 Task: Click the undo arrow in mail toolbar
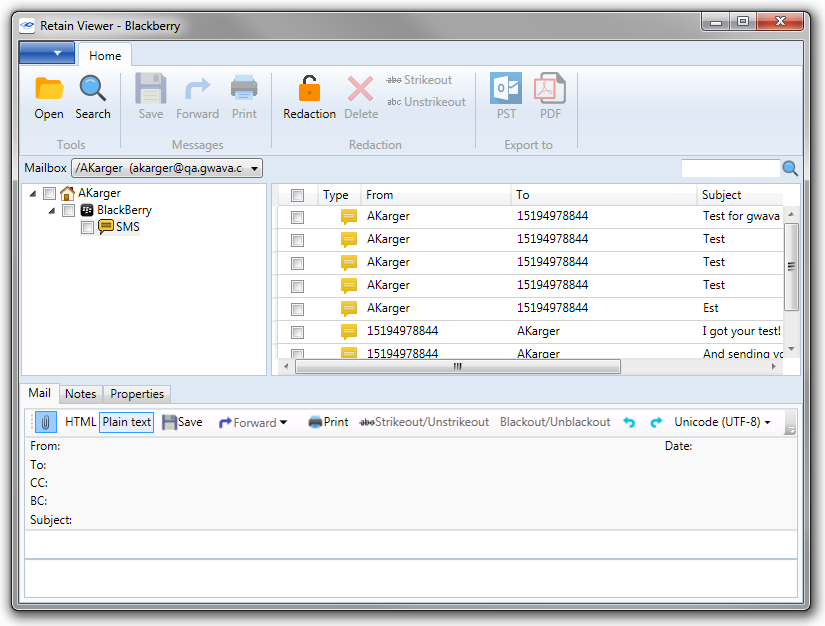[x=629, y=422]
